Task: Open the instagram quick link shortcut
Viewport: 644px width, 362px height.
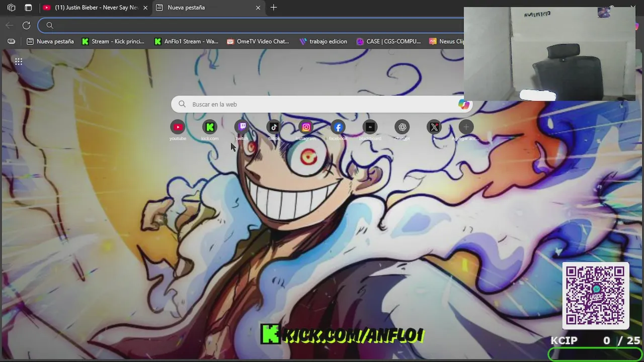Action: tap(306, 127)
